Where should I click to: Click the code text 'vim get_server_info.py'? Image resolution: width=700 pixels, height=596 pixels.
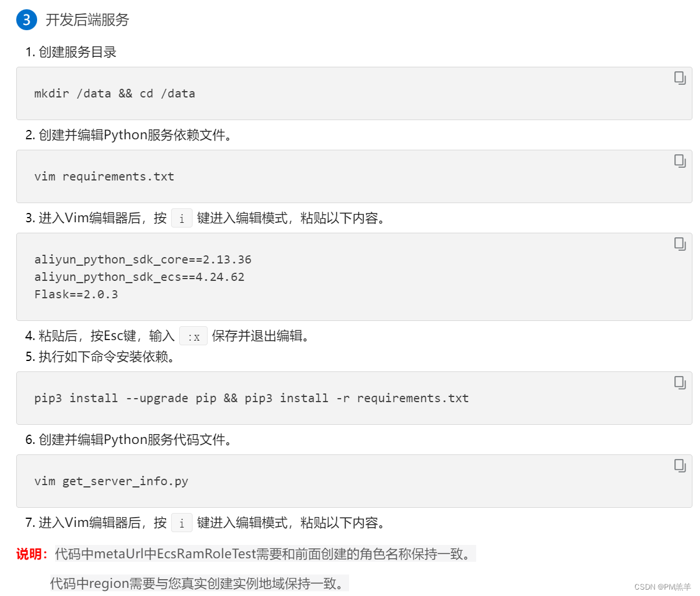111,481
